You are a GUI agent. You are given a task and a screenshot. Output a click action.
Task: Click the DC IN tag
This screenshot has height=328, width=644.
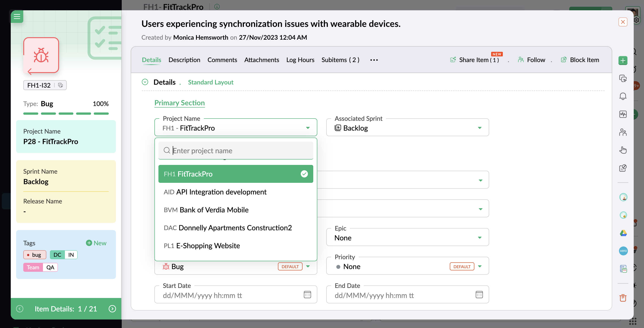64,255
